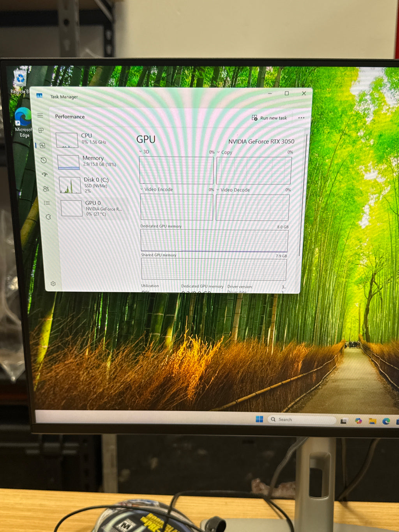The image size is (399, 532).
Task: Click the taskbar Search box
Action: (302, 420)
